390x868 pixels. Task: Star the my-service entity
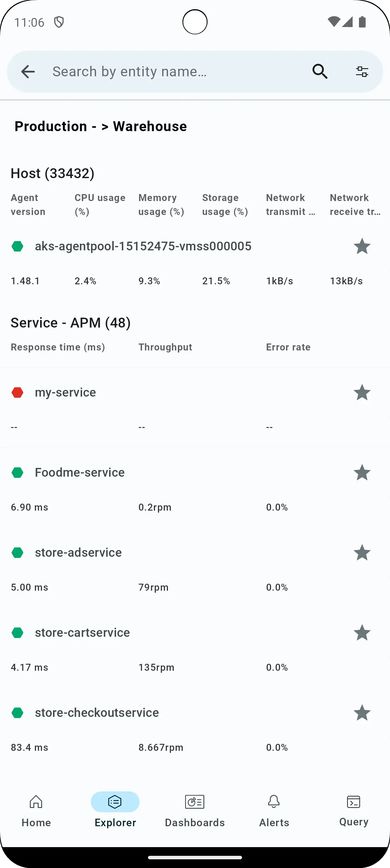362,393
